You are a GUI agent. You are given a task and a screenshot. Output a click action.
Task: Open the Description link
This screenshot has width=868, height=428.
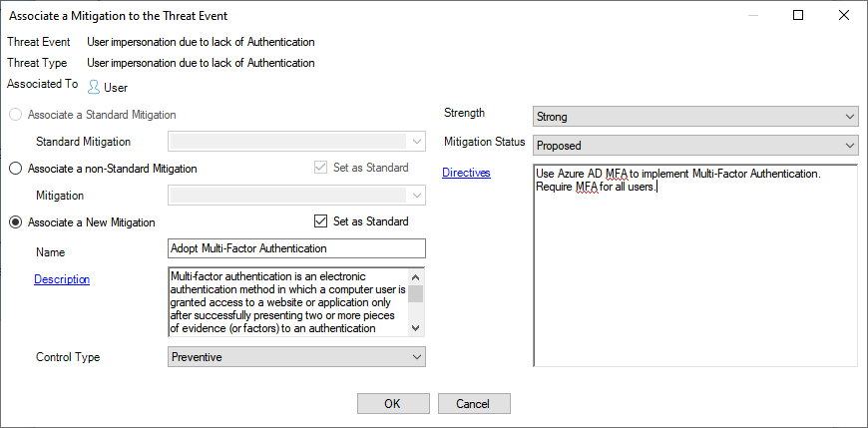click(x=62, y=279)
